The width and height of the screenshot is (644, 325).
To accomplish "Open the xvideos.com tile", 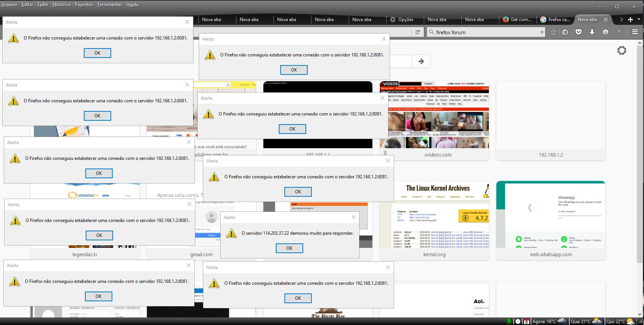I will click(434, 121).
